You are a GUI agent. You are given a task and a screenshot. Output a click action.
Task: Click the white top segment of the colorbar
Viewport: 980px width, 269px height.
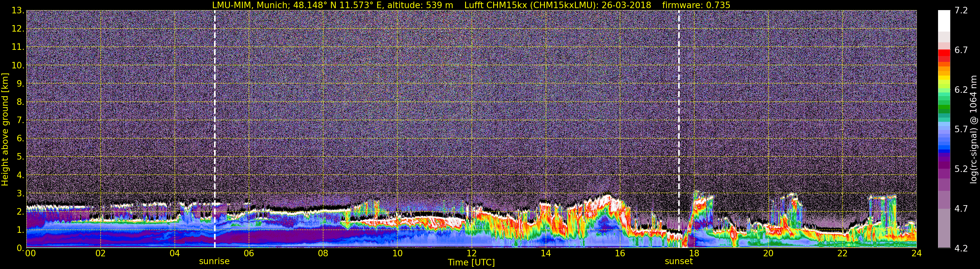(944, 21)
